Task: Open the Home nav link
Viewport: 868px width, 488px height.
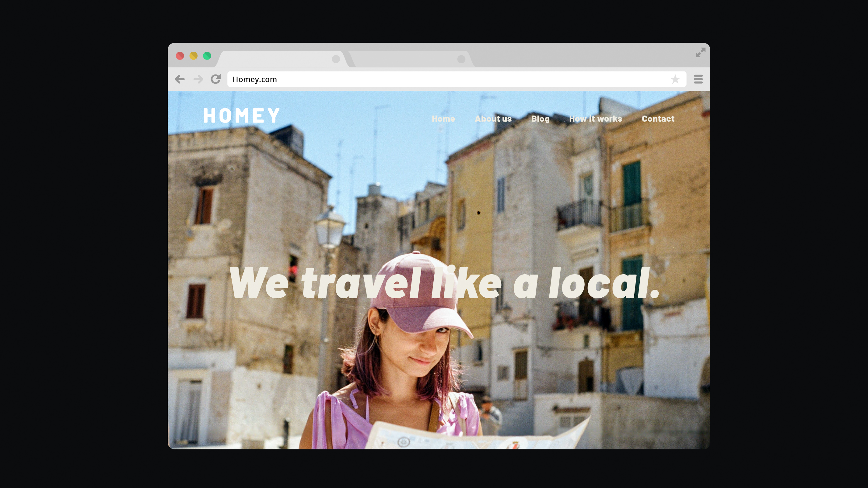Action: 443,119
